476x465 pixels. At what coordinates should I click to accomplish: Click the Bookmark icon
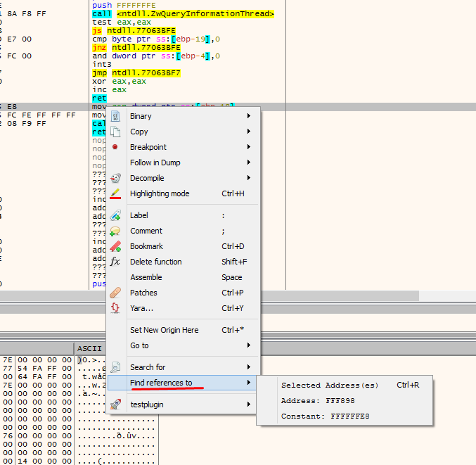[116, 246]
